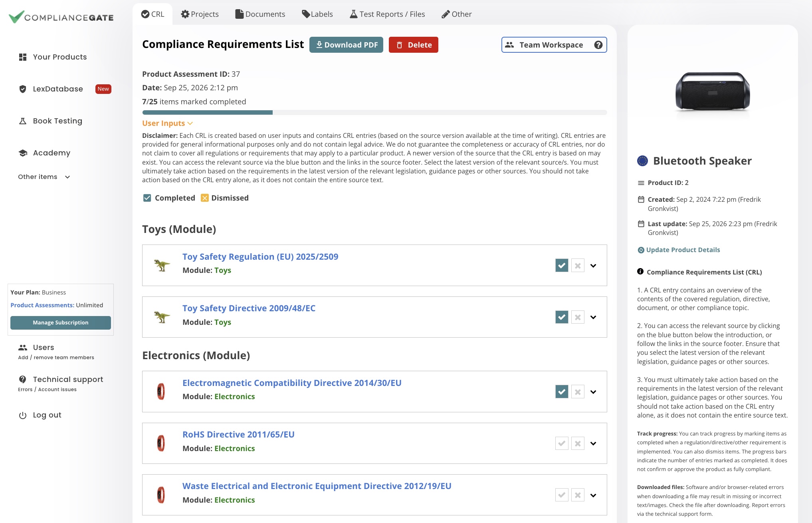Expand the Toy Safety Directive 2009/48/EC entry
Viewport: 812px width, 523px height.
pos(593,317)
